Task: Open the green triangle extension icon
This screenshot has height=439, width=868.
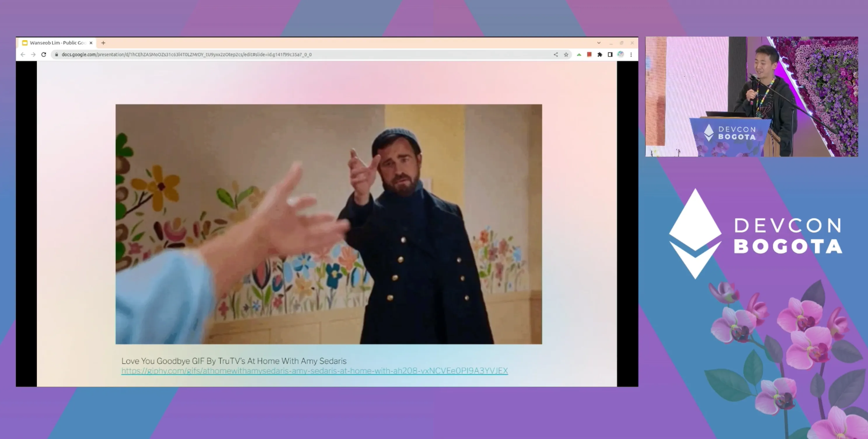Action: (579, 54)
